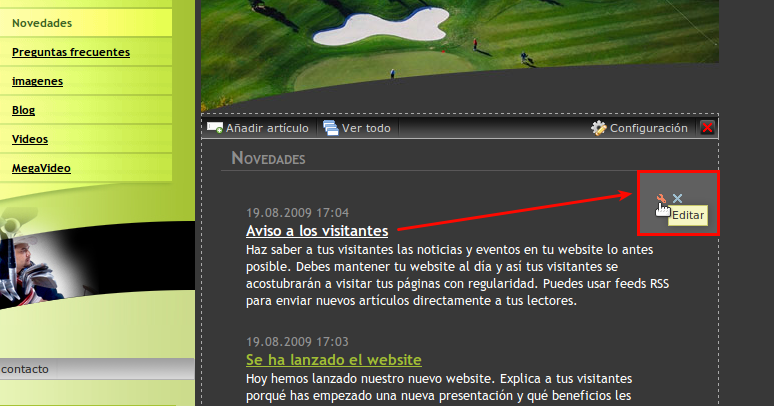Click the date 19.08.2009 17:04
Image resolution: width=774 pixels, height=406 pixels.
click(297, 213)
